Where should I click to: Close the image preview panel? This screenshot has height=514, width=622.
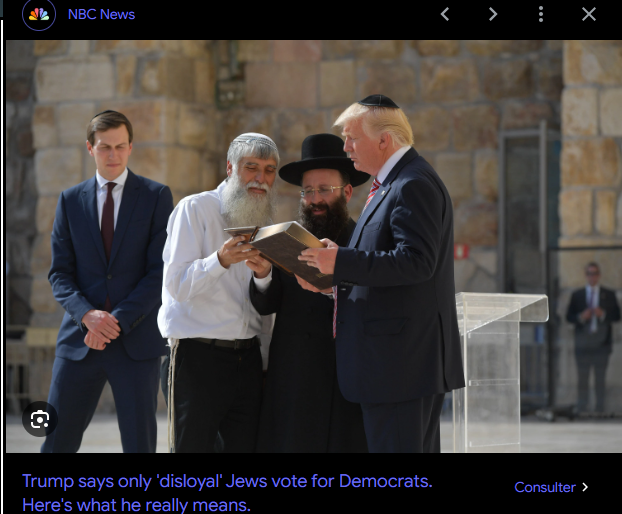pyautogui.click(x=589, y=14)
